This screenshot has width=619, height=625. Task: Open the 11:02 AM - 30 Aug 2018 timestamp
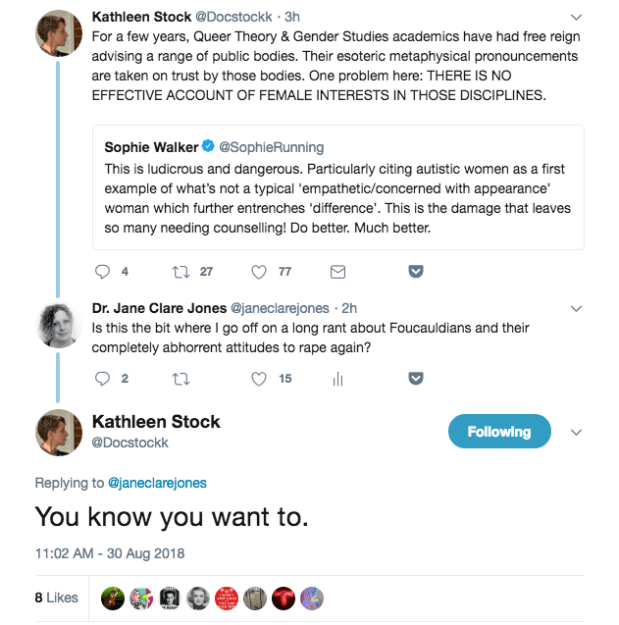[x=110, y=552]
